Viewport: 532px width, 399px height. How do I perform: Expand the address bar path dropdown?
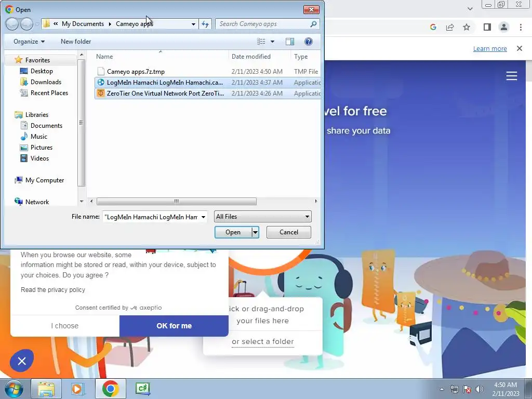click(x=193, y=24)
